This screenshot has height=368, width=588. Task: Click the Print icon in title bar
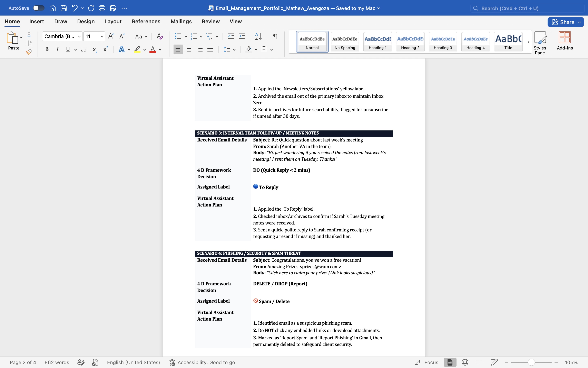[x=102, y=8]
